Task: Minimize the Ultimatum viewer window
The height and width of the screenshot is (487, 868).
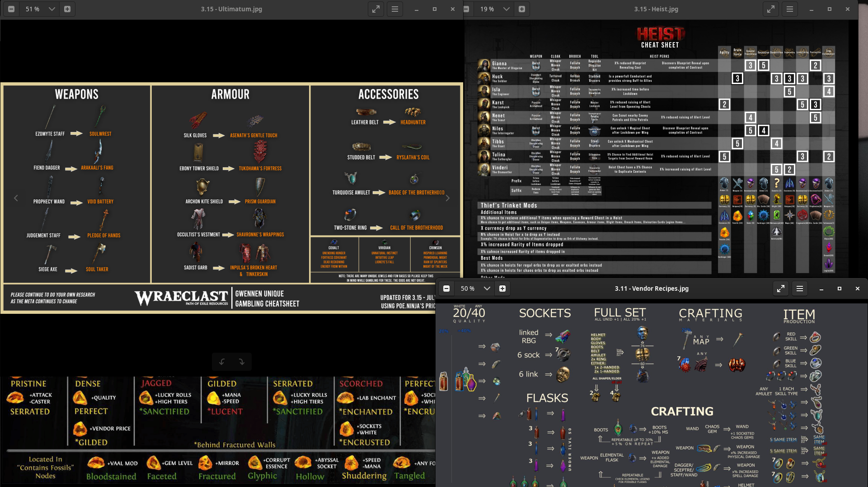Action: 417,9
